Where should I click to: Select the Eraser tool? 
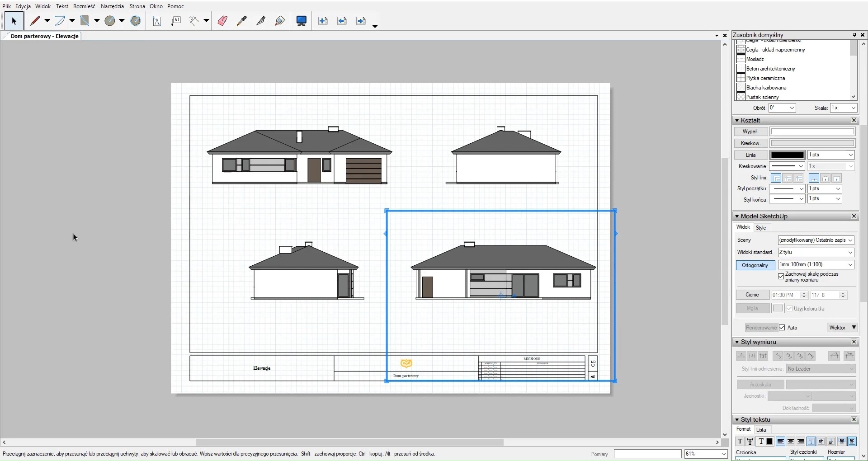coord(222,21)
